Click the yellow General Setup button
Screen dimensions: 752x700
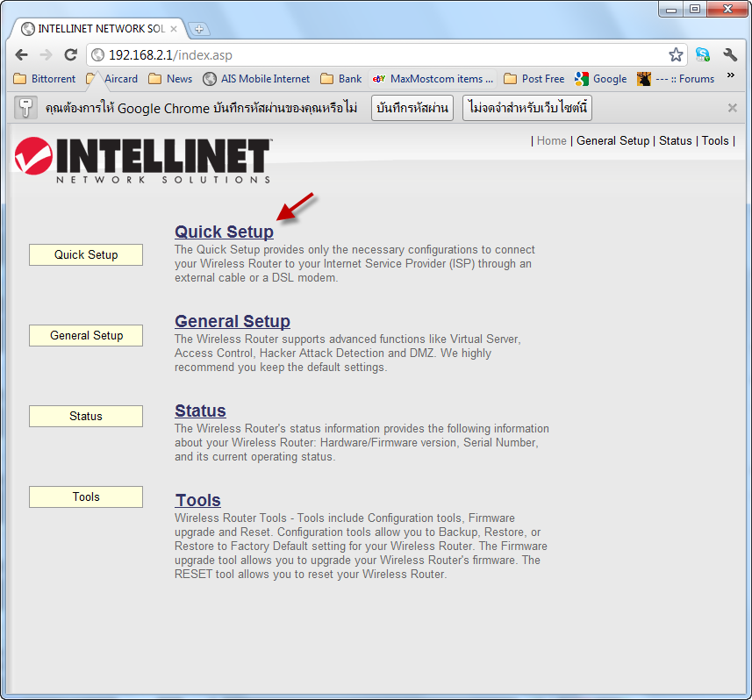point(86,335)
